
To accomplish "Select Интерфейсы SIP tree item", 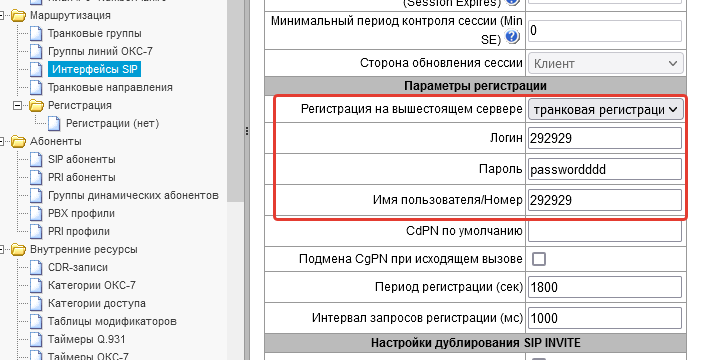I will pos(94,69).
